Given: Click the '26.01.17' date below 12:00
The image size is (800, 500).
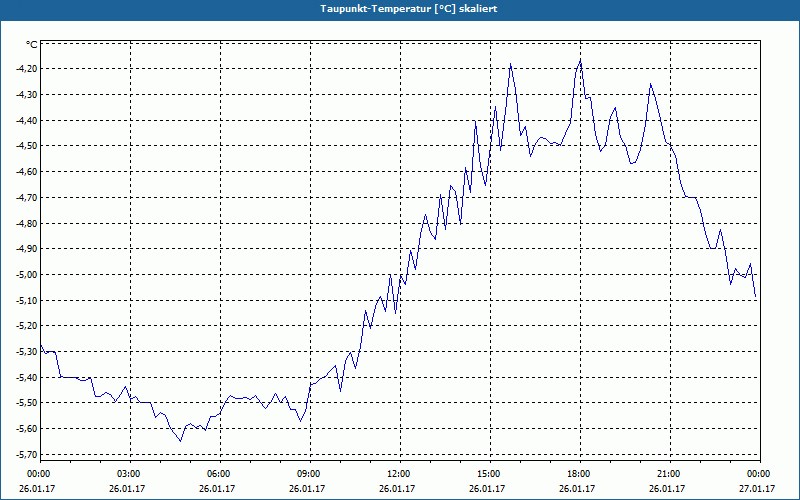Looking at the screenshot, I should (x=396, y=489).
